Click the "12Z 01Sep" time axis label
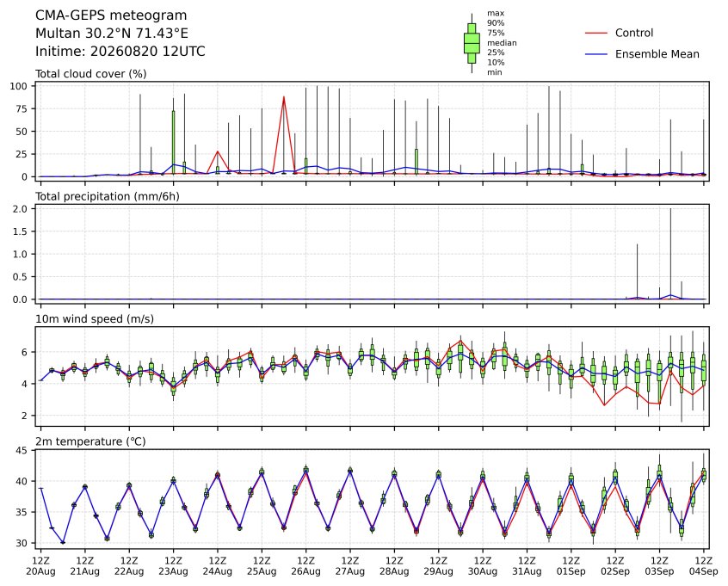Image resolution: width=728 pixels, height=586 pixels. (x=571, y=566)
